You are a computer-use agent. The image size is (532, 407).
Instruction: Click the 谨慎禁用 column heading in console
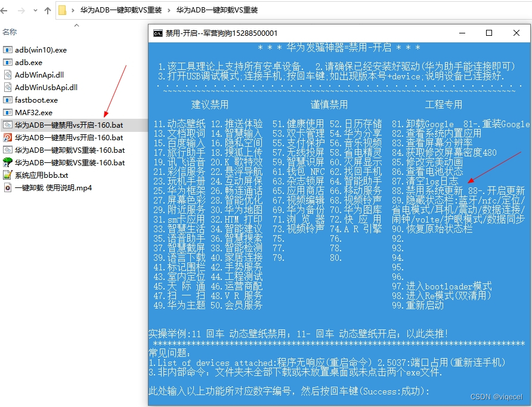(x=329, y=104)
